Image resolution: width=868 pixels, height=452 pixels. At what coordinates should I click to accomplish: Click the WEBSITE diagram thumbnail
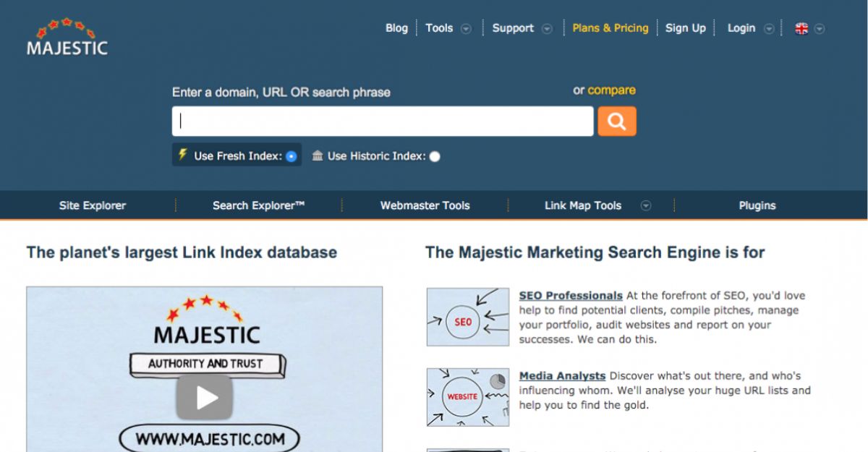(467, 397)
